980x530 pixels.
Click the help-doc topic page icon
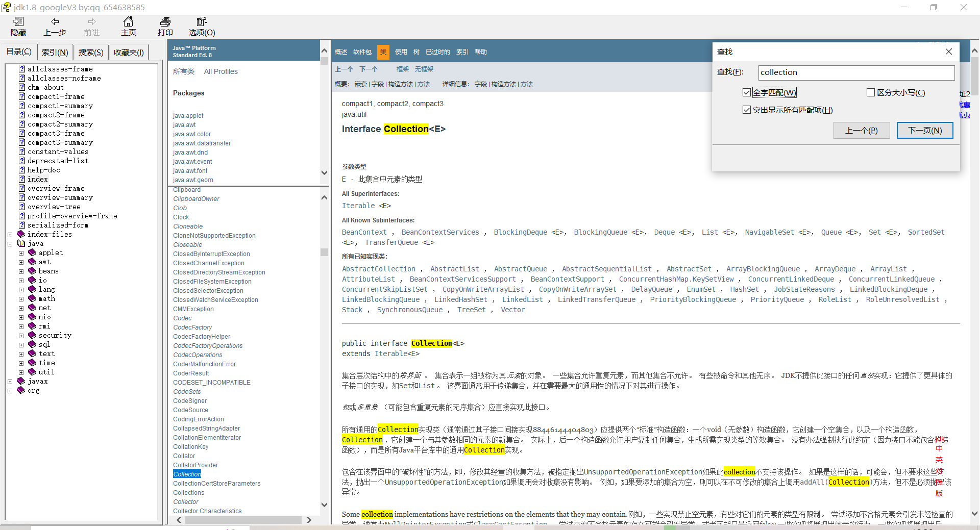click(22, 170)
